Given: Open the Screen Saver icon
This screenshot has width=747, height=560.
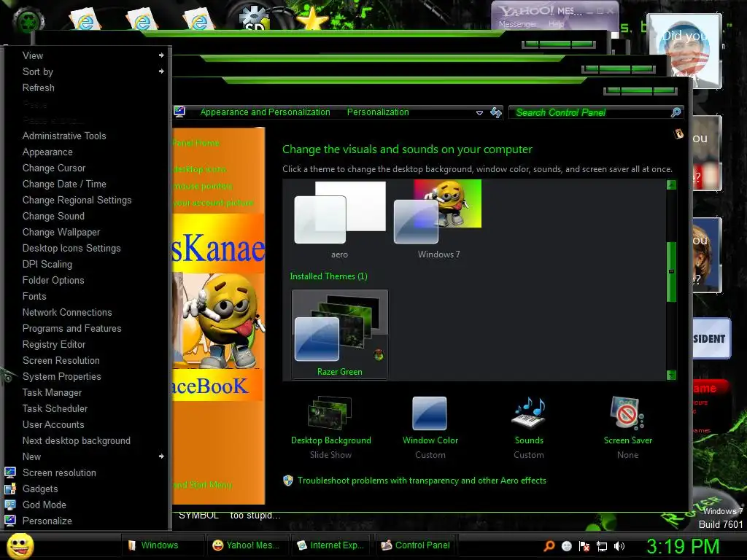Looking at the screenshot, I should [627, 413].
